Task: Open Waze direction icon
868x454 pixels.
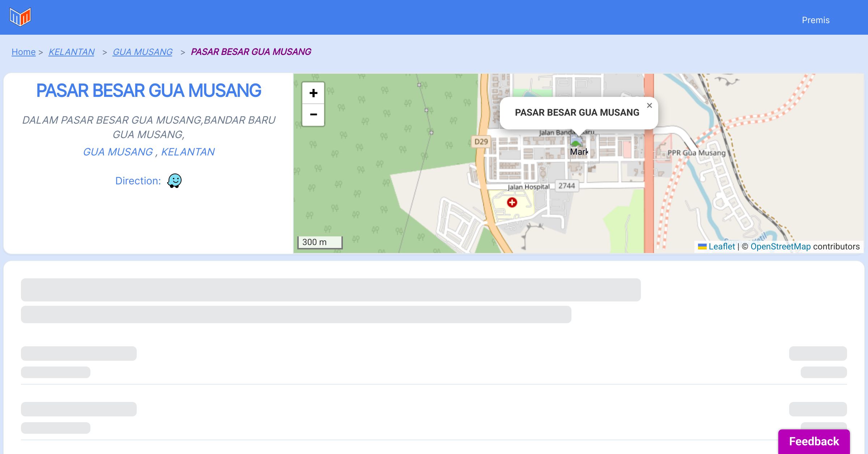Action: 174,181
